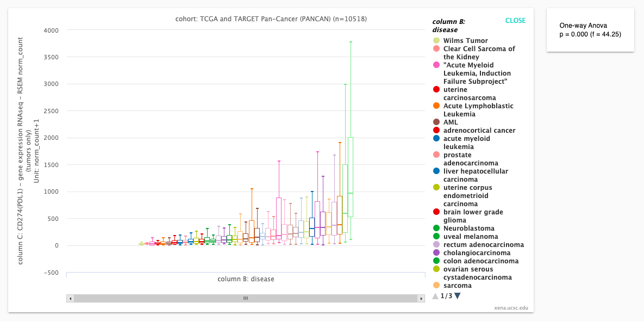Click scrollbar left arrow under chart
Viewport: 644px width, 321px height.
pos(70,299)
